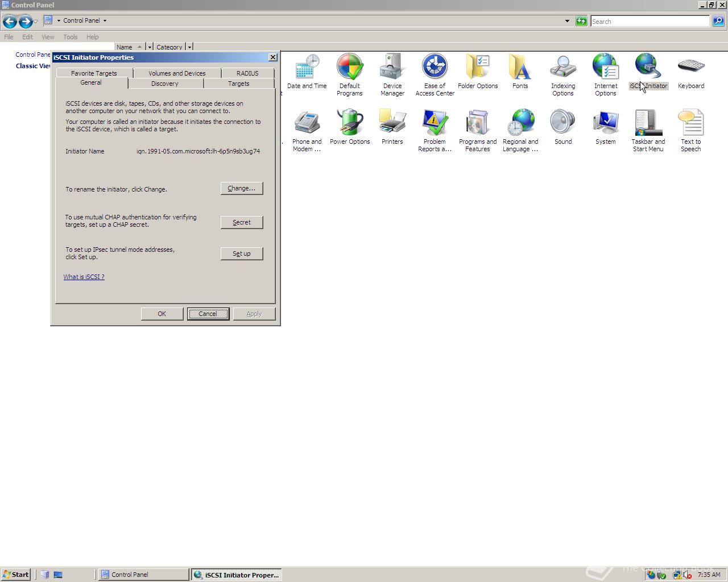Switch to the RADIUS tab

click(247, 73)
